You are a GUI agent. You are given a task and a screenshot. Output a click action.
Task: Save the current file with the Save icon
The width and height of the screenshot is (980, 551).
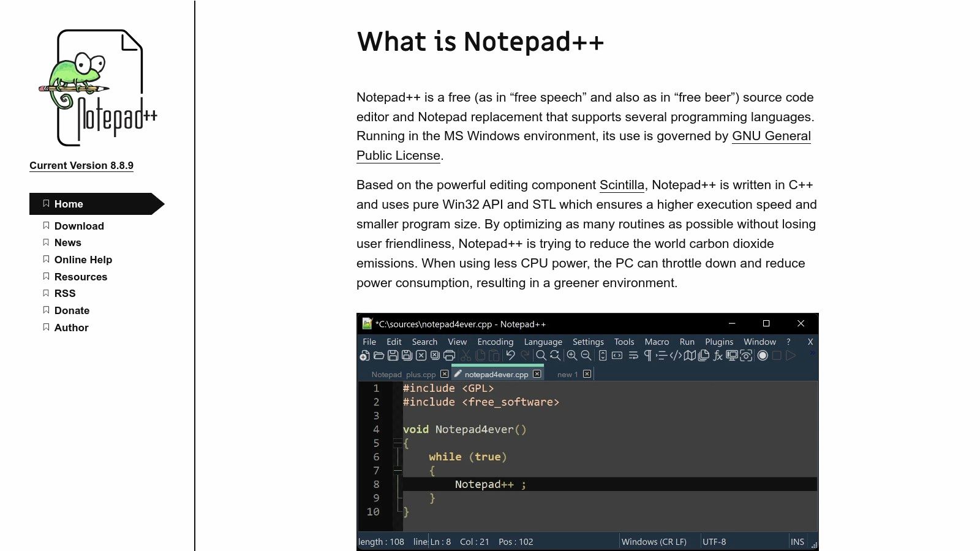point(393,355)
